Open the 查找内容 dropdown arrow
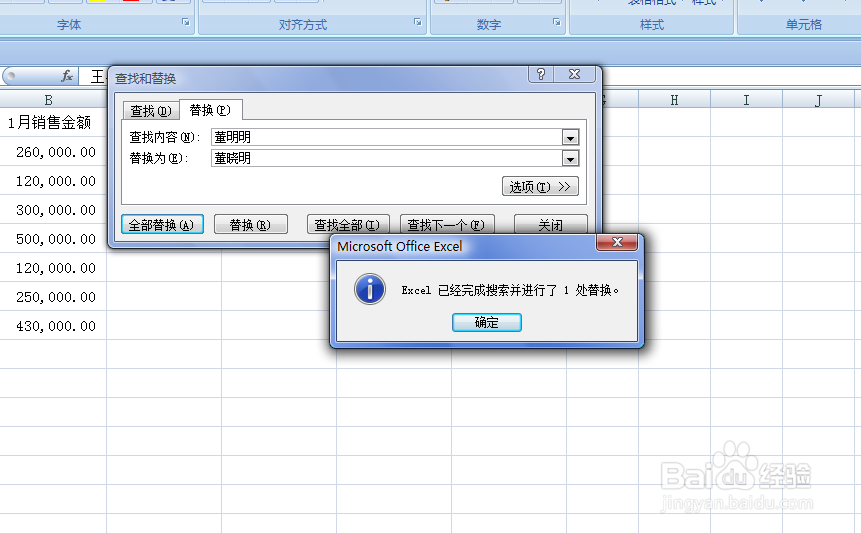 (570, 138)
